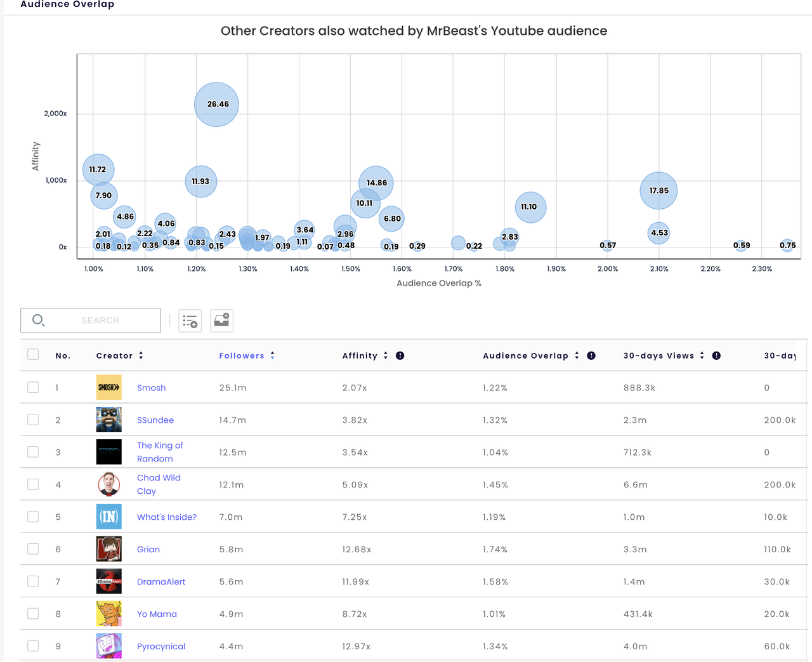Open The King of Random link
Viewport: 812px width, 662px height.
[x=160, y=452]
